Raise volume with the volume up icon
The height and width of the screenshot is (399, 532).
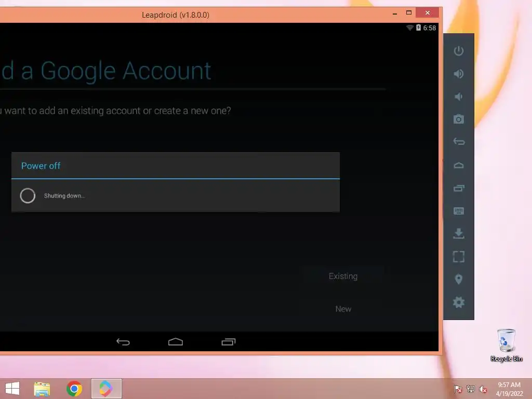458,74
